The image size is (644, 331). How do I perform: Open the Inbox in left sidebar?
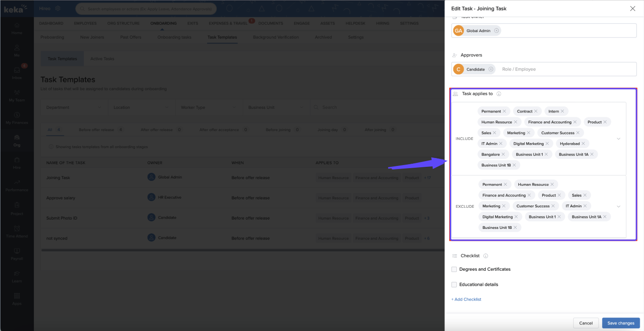17,73
